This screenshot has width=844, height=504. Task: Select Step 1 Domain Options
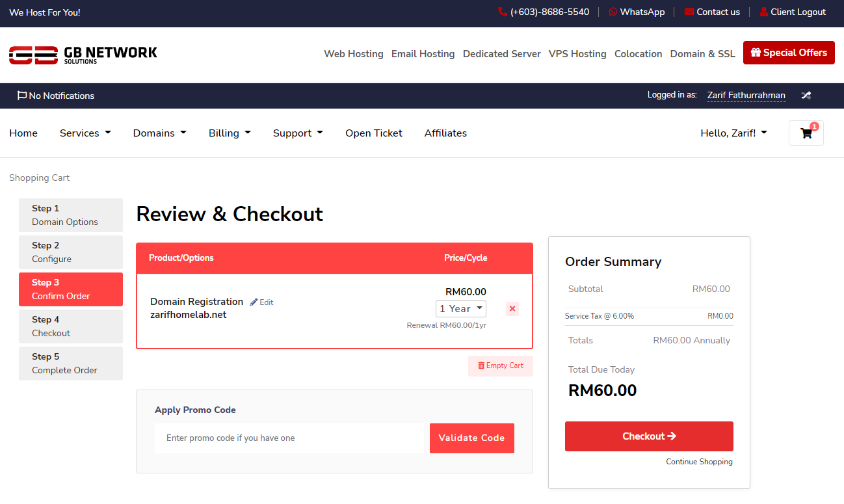[70, 215]
